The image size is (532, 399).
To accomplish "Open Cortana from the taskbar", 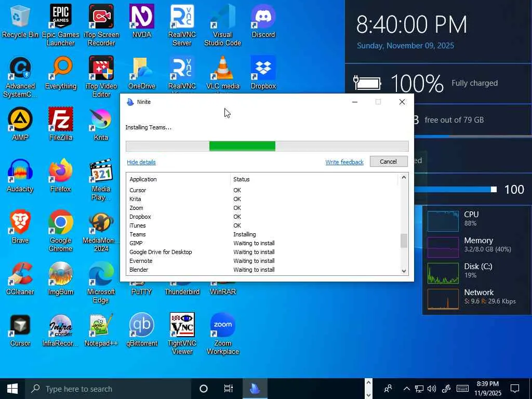I will click(204, 389).
